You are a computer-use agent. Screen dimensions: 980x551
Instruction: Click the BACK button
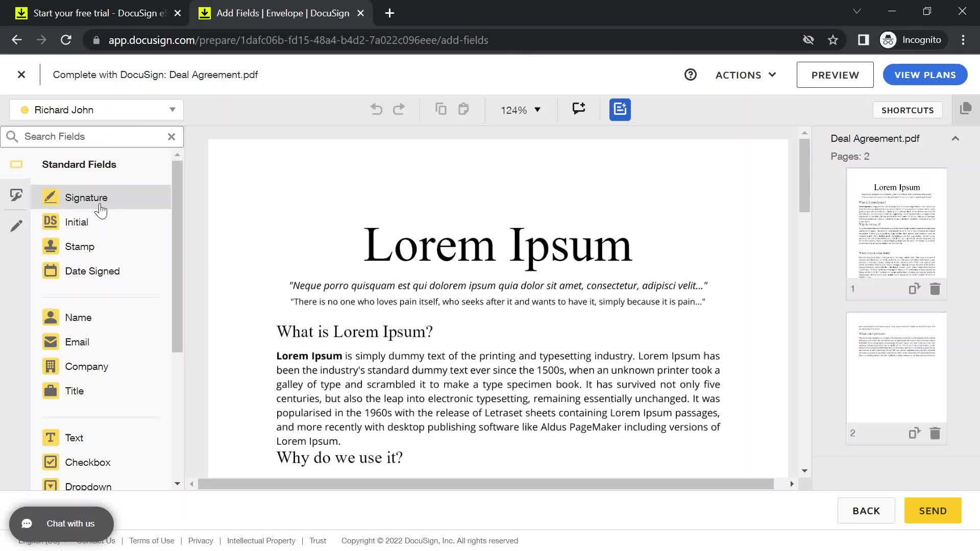(x=866, y=511)
